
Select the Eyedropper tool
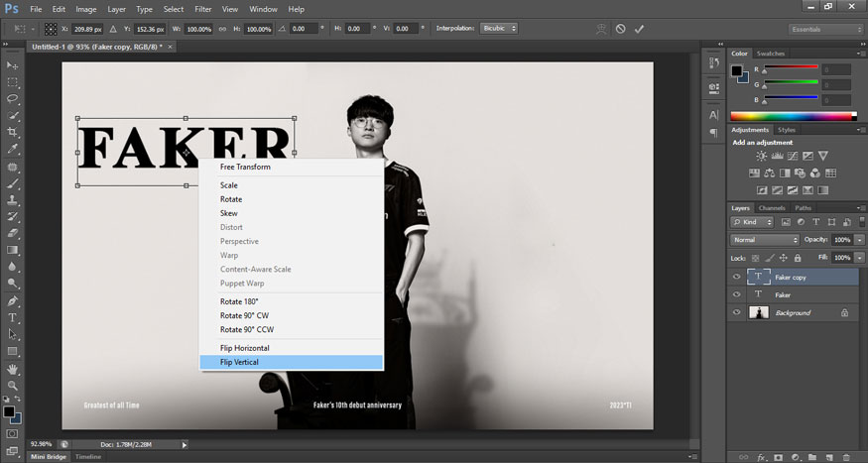12,149
